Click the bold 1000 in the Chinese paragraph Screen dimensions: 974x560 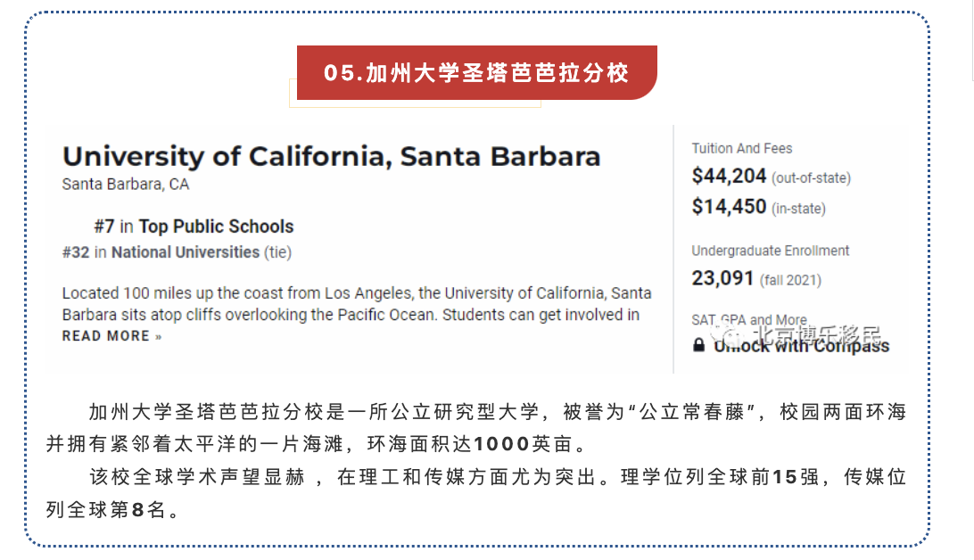pos(501,443)
